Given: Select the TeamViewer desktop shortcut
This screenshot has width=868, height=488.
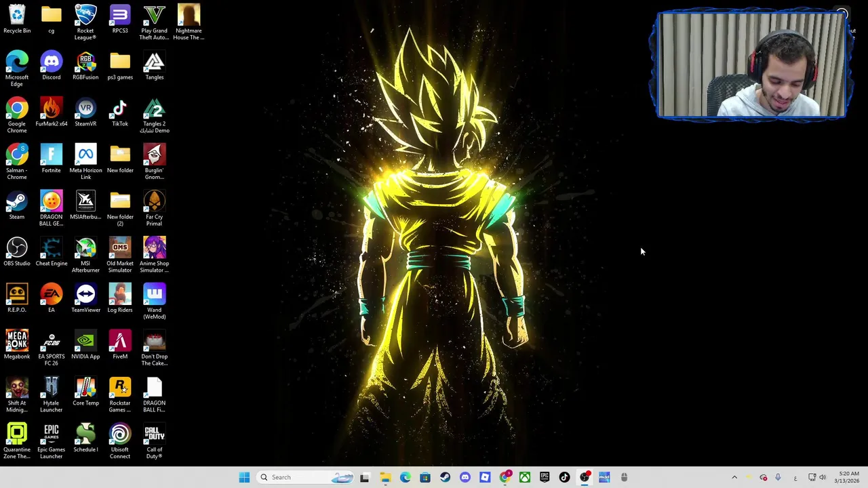Looking at the screenshot, I should point(85,298).
